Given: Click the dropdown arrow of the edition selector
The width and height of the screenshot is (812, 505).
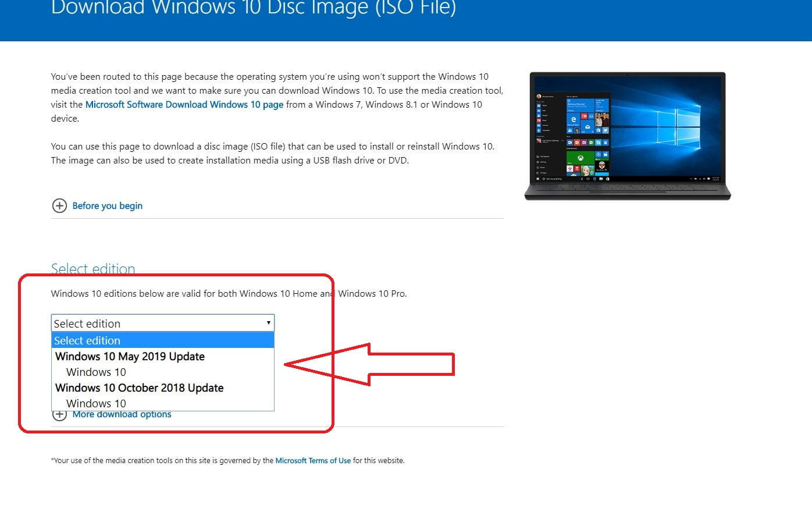Looking at the screenshot, I should pyautogui.click(x=268, y=323).
